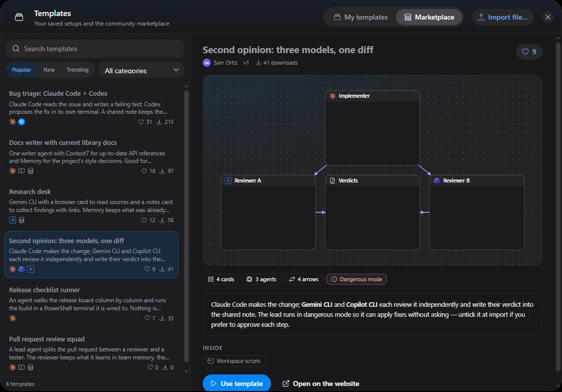Click the 3 agents chip
562x392 pixels.
261,279
